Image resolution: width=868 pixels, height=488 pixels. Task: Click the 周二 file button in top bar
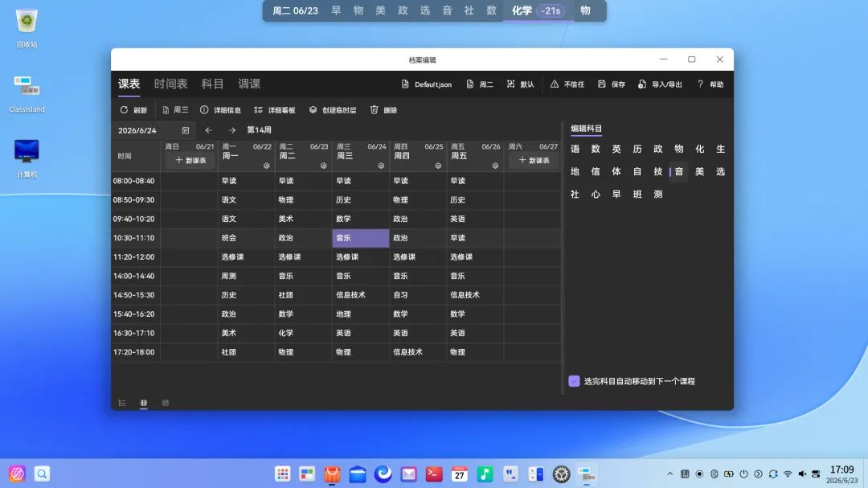pyautogui.click(x=480, y=84)
